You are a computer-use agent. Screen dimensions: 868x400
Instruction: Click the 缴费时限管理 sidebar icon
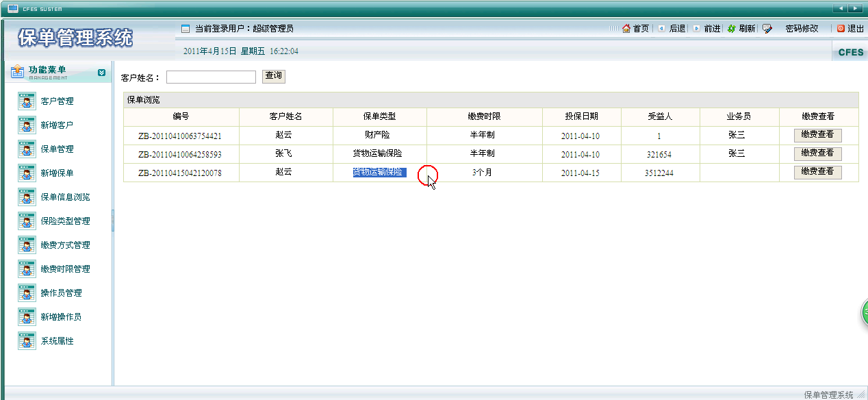coord(27,269)
